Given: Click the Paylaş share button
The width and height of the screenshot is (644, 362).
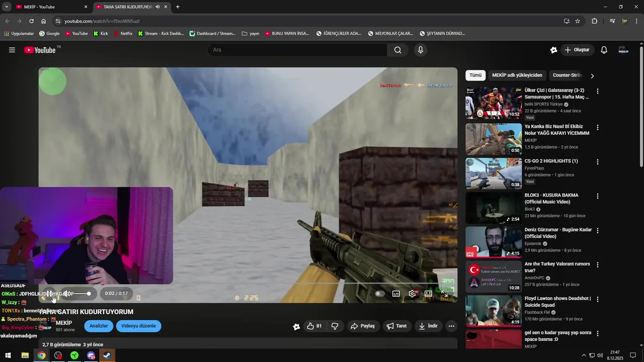Looking at the screenshot, I should [362, 326].
